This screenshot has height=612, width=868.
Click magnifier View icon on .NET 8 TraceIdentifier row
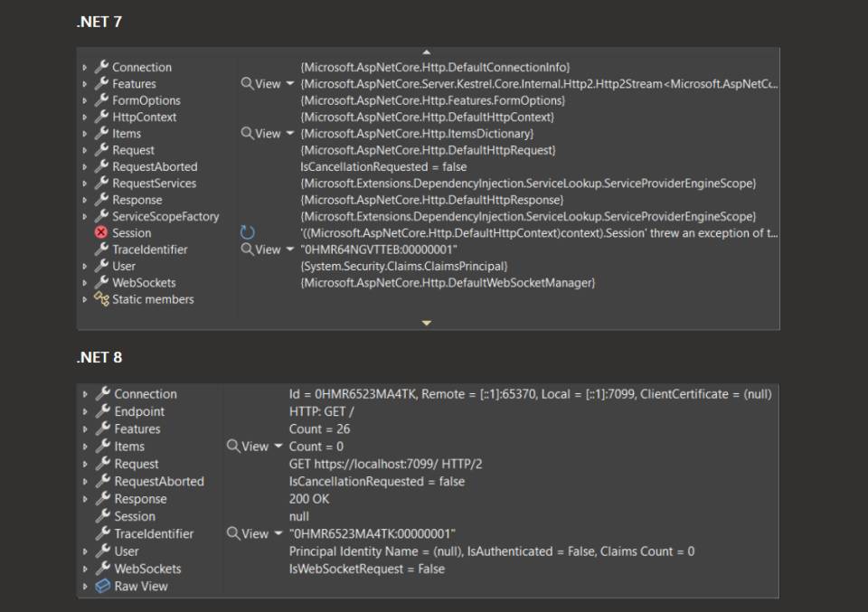coord(233,533)
